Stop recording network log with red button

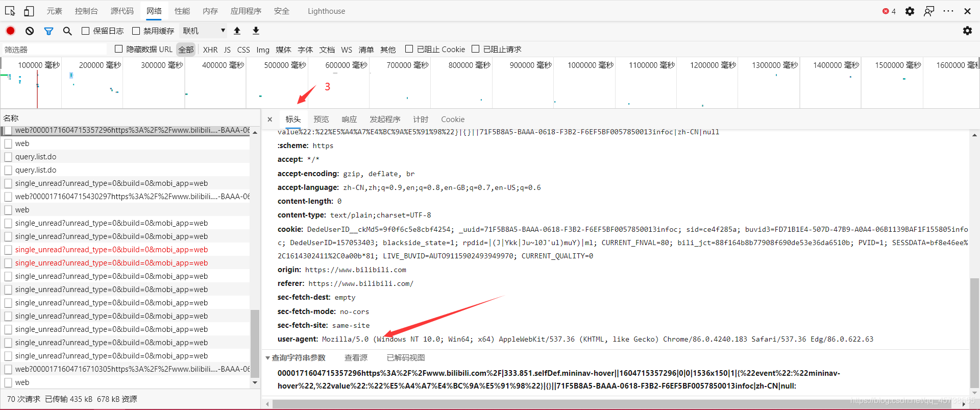[10, 31]
